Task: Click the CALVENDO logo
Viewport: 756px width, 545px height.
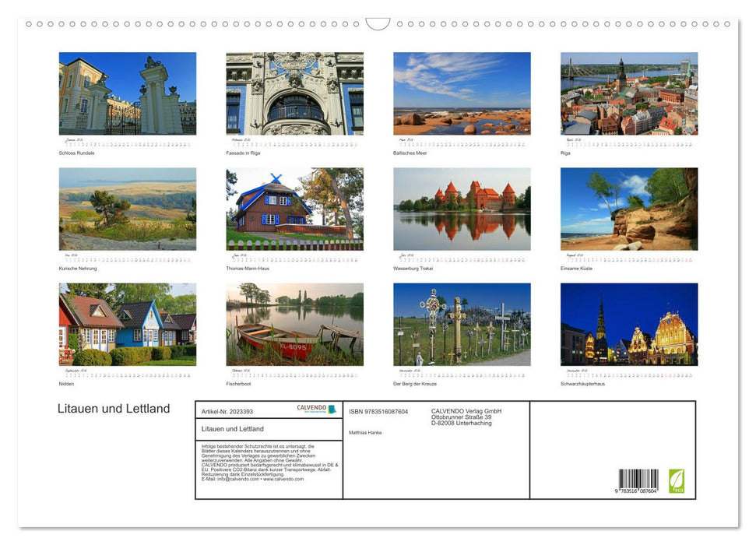Action: (x=311, y=408)
